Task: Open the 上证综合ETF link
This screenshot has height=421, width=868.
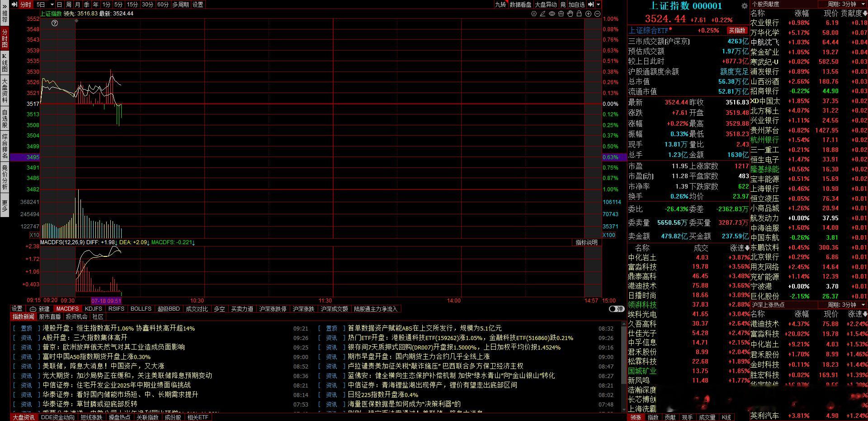Action: (648, 30)
